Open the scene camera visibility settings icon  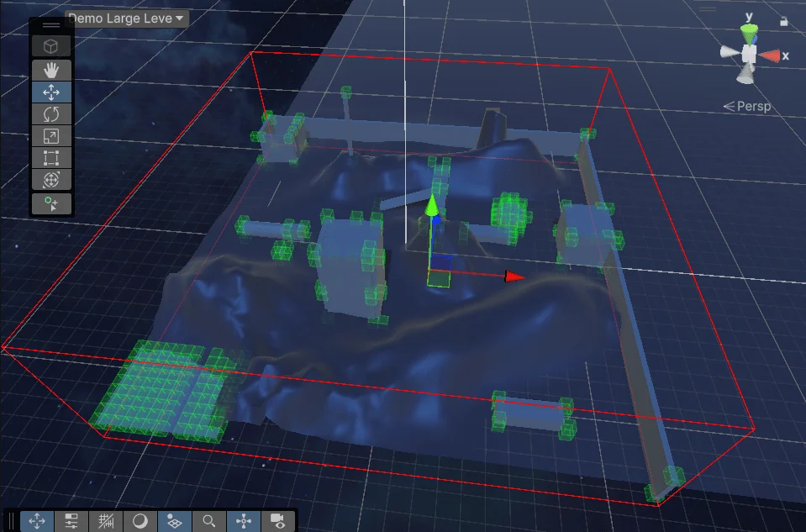pos(278,521)
